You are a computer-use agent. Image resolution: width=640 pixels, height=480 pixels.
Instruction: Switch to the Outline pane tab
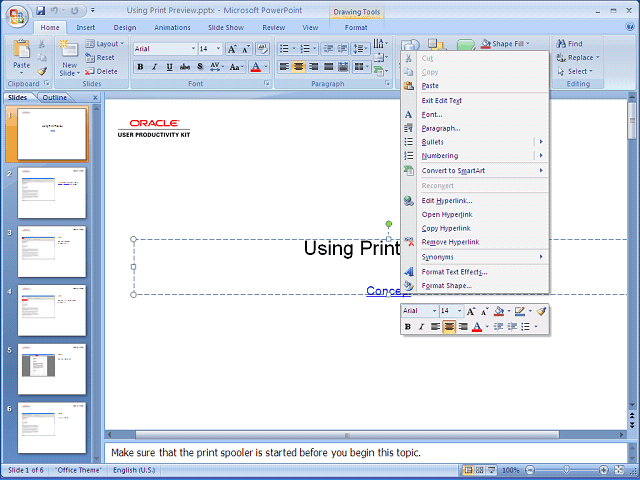[x=55, y=98]
